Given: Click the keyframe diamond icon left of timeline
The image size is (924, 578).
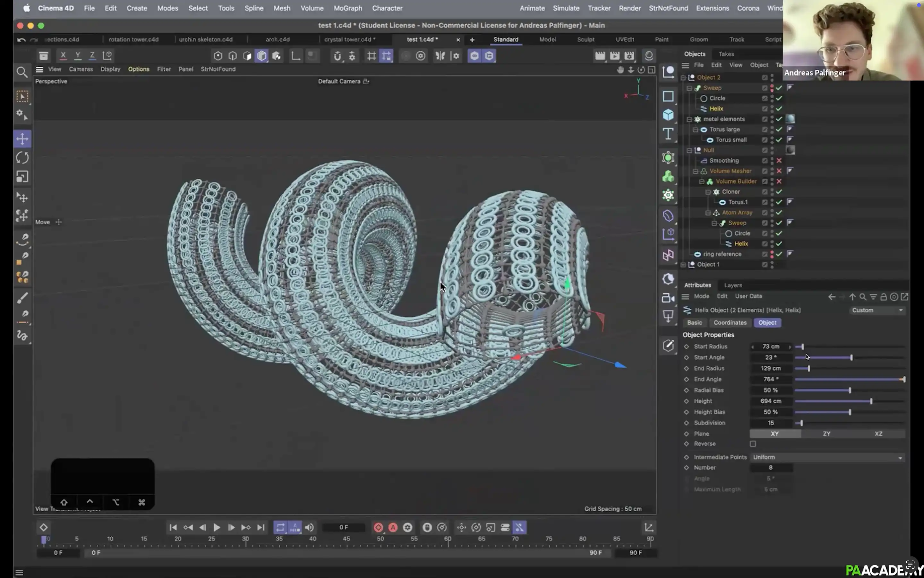Looking at the screenshot, I should coord(44,528).
